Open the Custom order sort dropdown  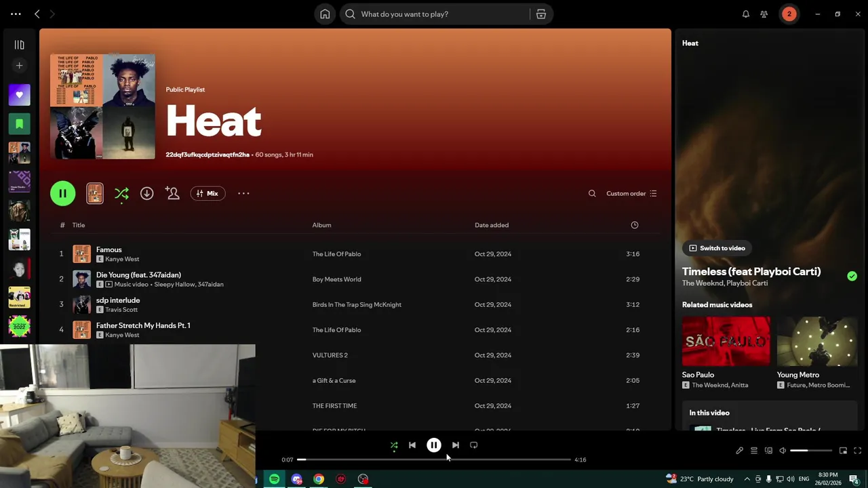click(x=631, y=194)
